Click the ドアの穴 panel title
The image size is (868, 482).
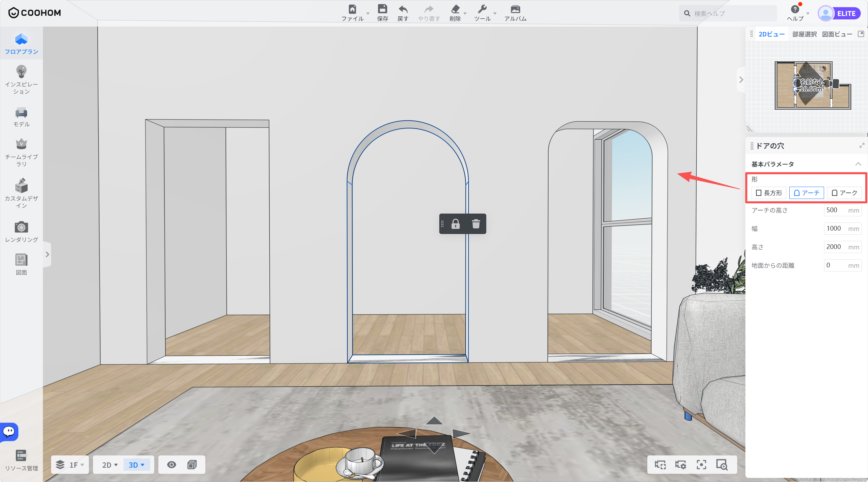click(x=770, y=146)
